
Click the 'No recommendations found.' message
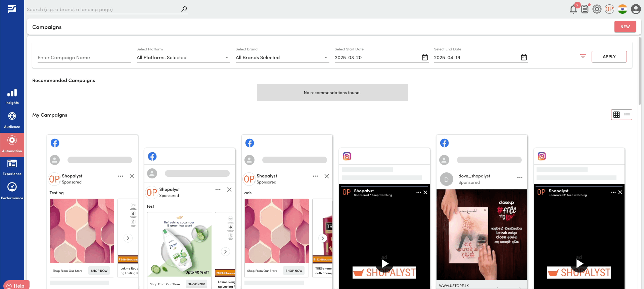pyautogui.click(x=332, y=93)
